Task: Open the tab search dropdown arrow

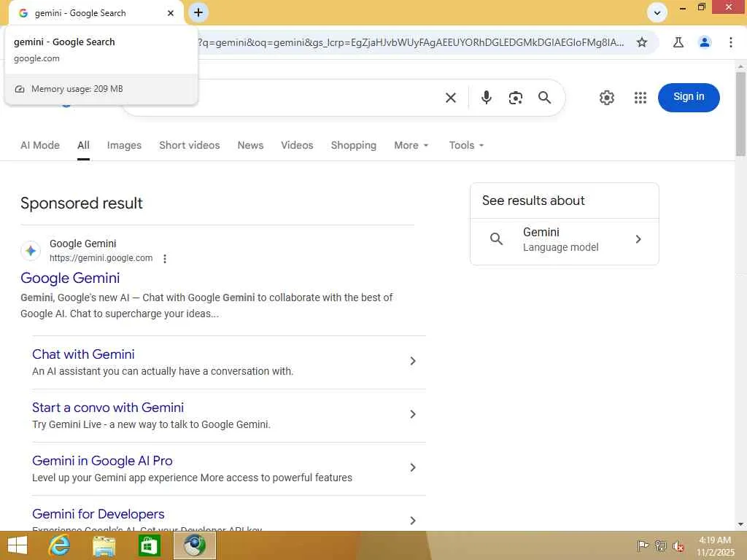Action: 657,13
